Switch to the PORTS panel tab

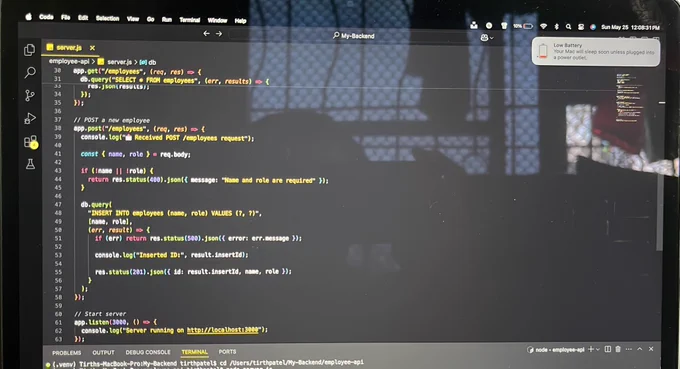click(227, 352)
